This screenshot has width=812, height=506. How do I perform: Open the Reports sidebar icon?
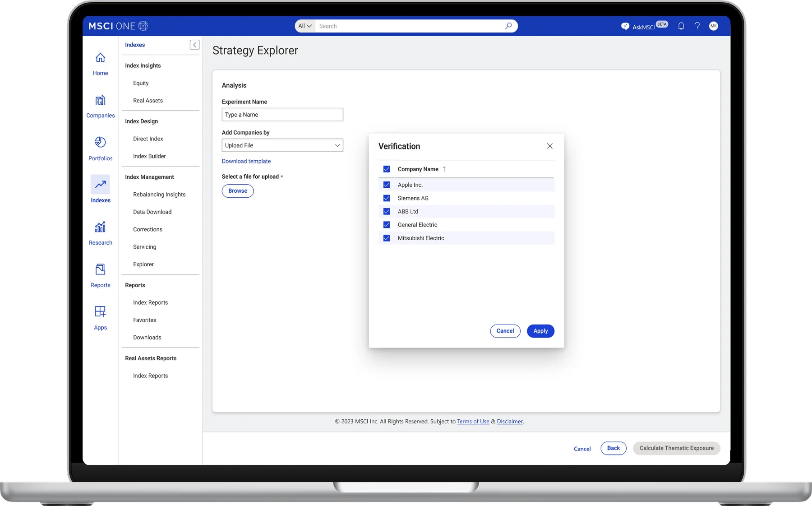[100, 269]
